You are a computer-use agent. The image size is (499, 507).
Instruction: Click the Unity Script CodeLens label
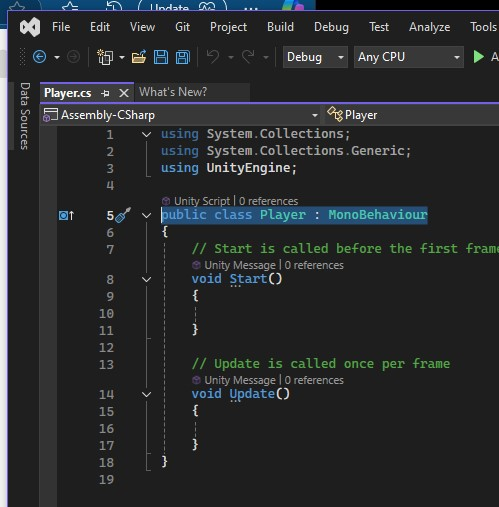tap(202, 201)
